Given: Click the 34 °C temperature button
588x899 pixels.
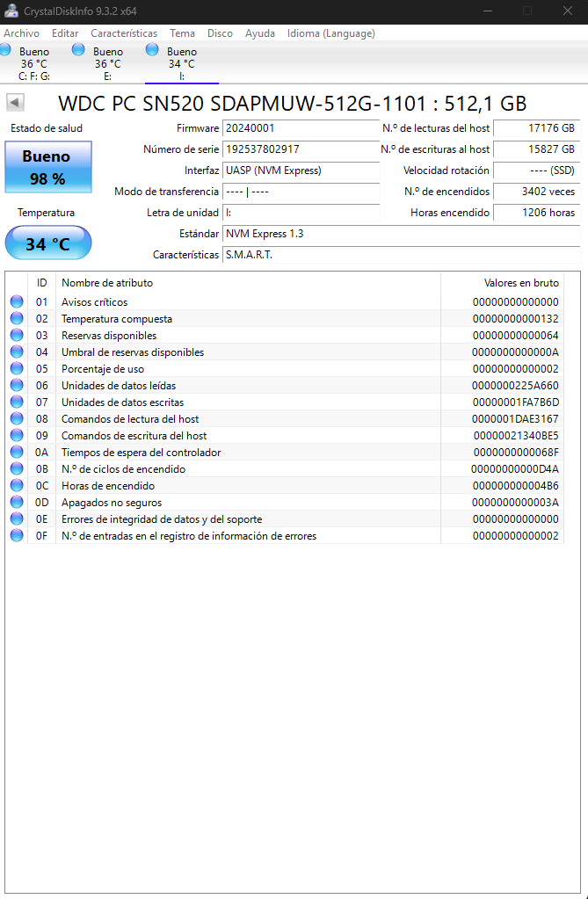Looking at the screenshot, I should (48, 243).
